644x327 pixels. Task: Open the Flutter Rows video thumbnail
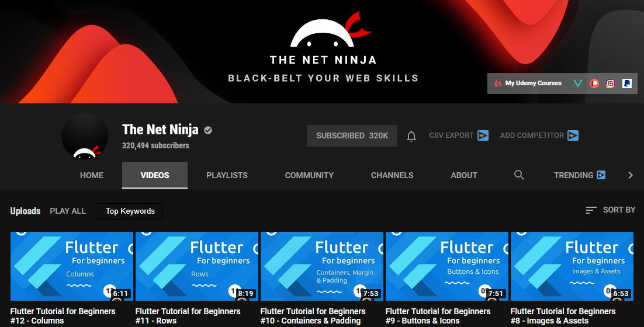(x=197, y=266)
